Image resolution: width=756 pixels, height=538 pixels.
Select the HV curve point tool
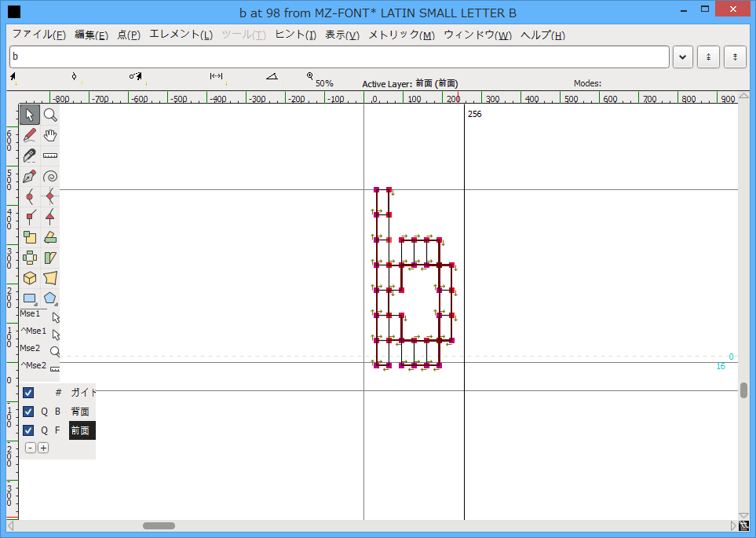50,196
